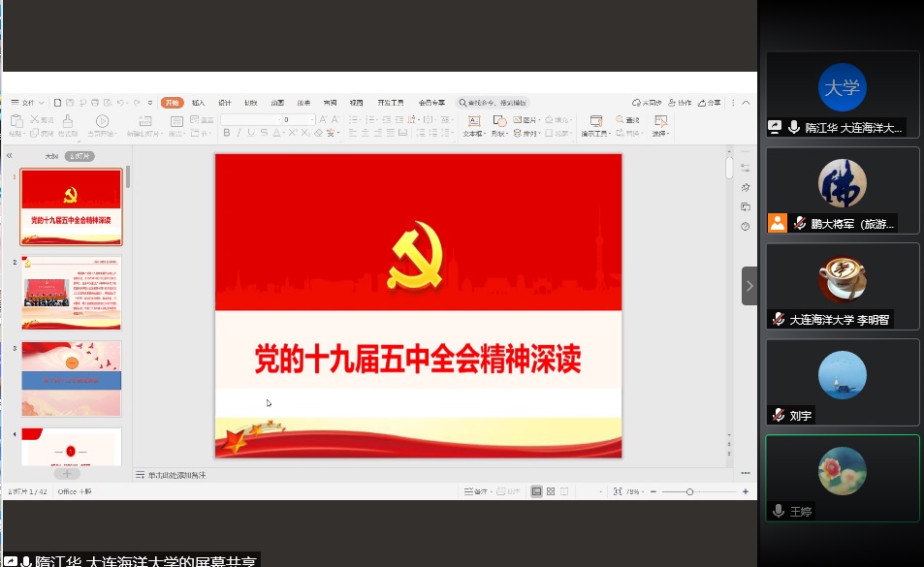Open the 文件 menu dropdown
Viewport: 924px width, 567px height.
(x=28, y=102)
